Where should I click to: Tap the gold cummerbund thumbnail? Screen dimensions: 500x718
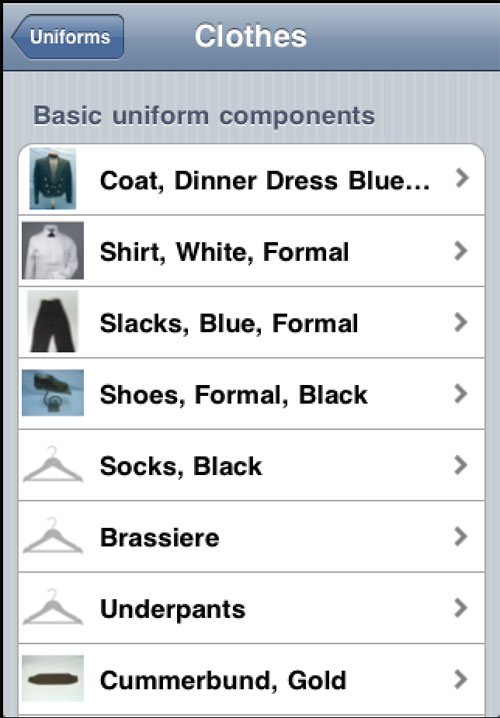pyautogui.click(x=53, y=679)
